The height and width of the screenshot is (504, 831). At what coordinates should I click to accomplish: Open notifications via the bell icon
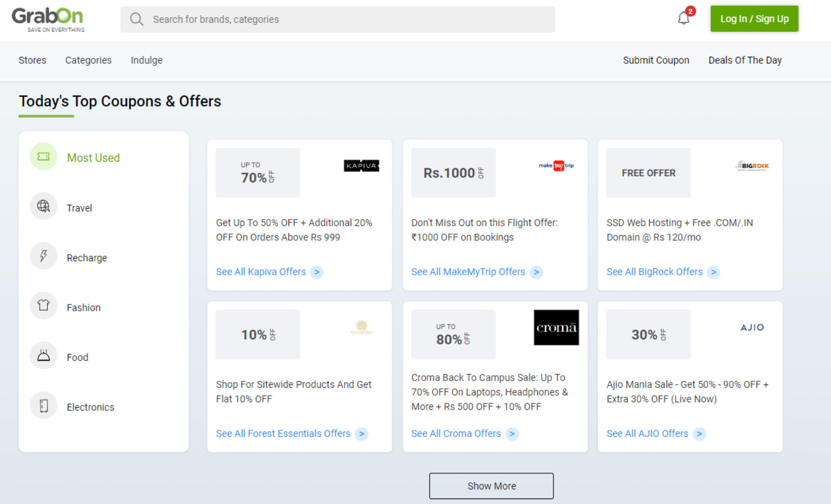point(683,18)
